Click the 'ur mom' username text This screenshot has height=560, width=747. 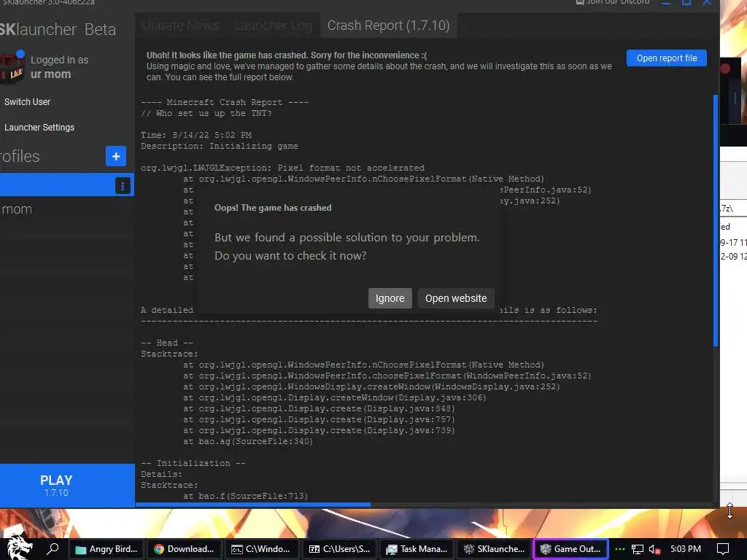pyautogui.click(x=50, y=74)
